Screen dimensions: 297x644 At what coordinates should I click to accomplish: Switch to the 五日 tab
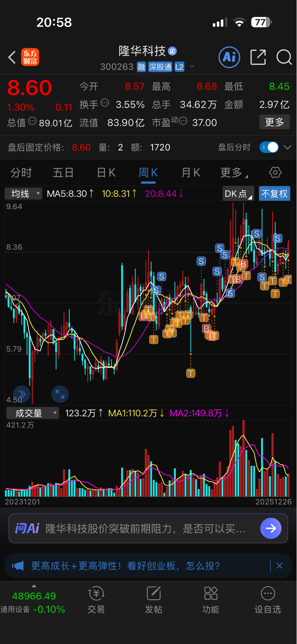pos(63,173)
